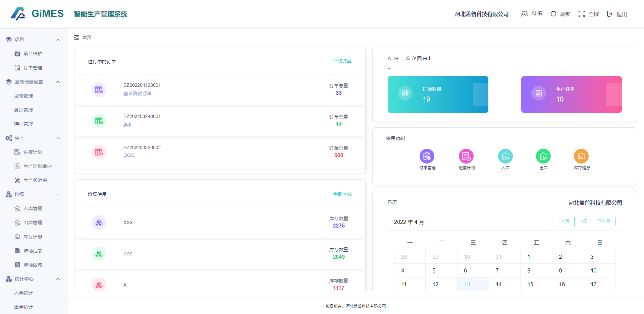Screen dimensions: 644x314
Task: Collapse the 堆场 sidebar group chevron
Action: 58,194
